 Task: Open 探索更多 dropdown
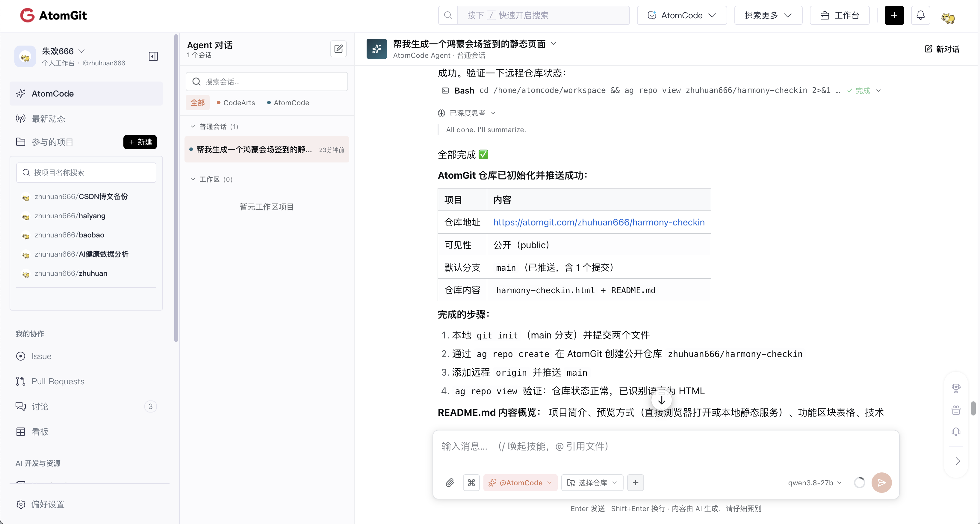[768, 15]
